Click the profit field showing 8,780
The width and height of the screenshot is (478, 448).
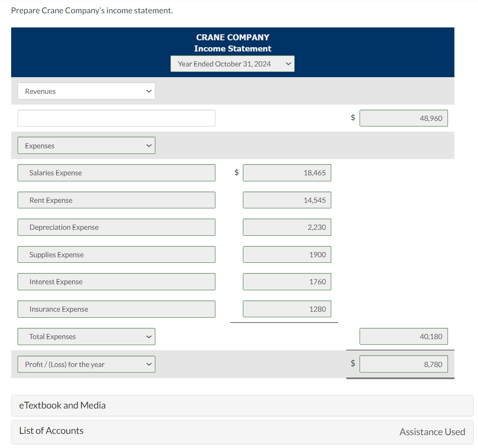(x=404, y=364)
